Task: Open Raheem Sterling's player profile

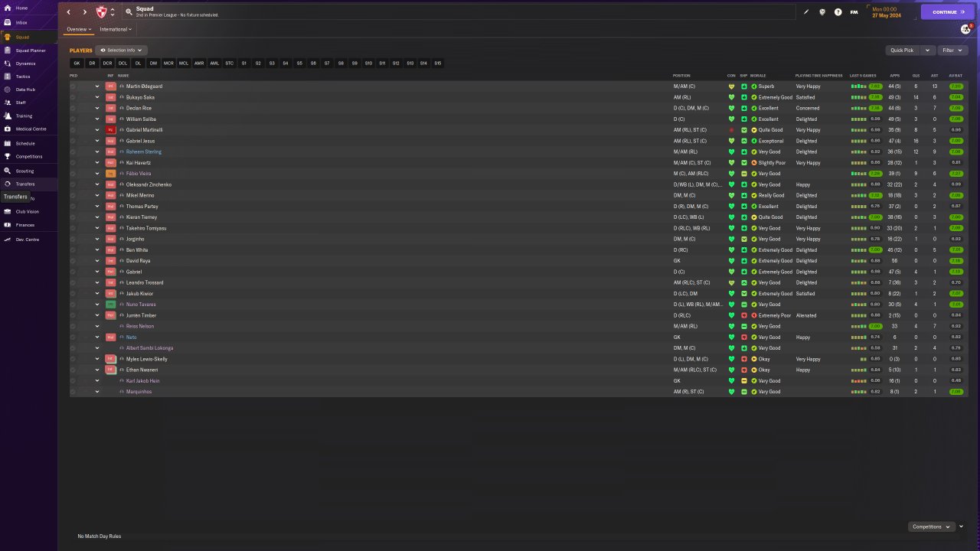Action: tap(144, 152)
